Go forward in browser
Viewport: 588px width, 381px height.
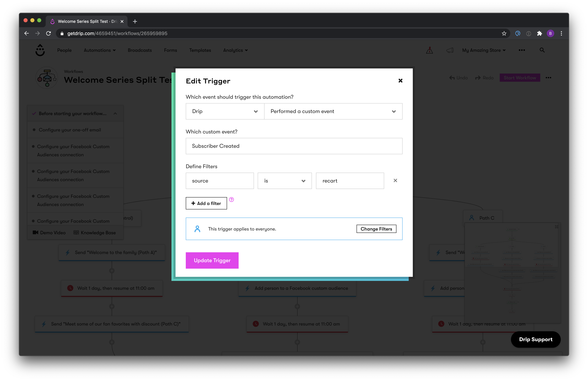pyautogui.click(x=37, y=33)
